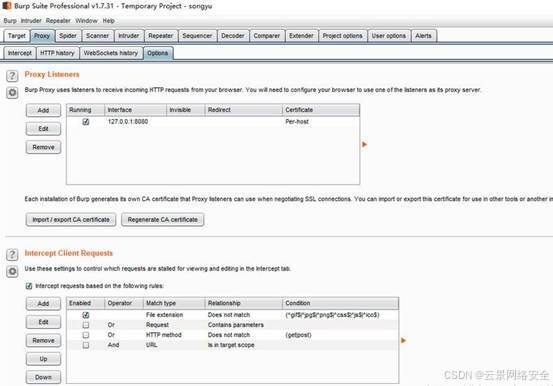553x386 pixels.
Task: Toggle 'Intercept requests based on following rules' checkbox
Action: pyautogui.click(x=29, y=286)
